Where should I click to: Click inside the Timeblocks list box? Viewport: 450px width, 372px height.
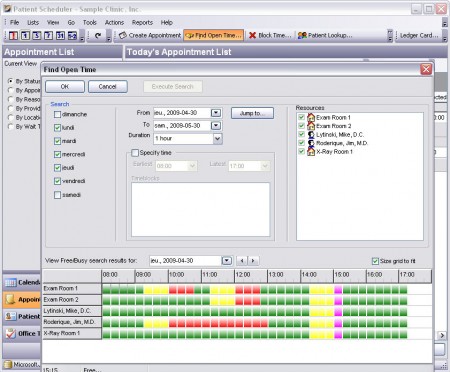[200, 209]
